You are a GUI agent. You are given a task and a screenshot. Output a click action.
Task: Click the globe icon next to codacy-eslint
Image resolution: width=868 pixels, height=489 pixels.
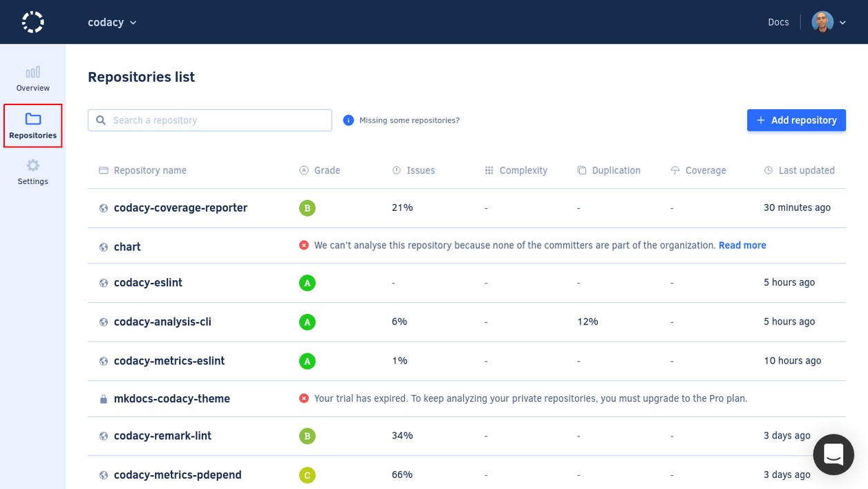(x=102, y=282)
